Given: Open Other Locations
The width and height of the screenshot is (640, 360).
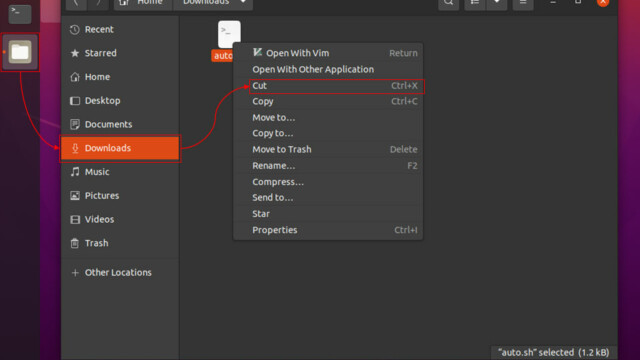Looking at the screenshot, I should [120, 272].
